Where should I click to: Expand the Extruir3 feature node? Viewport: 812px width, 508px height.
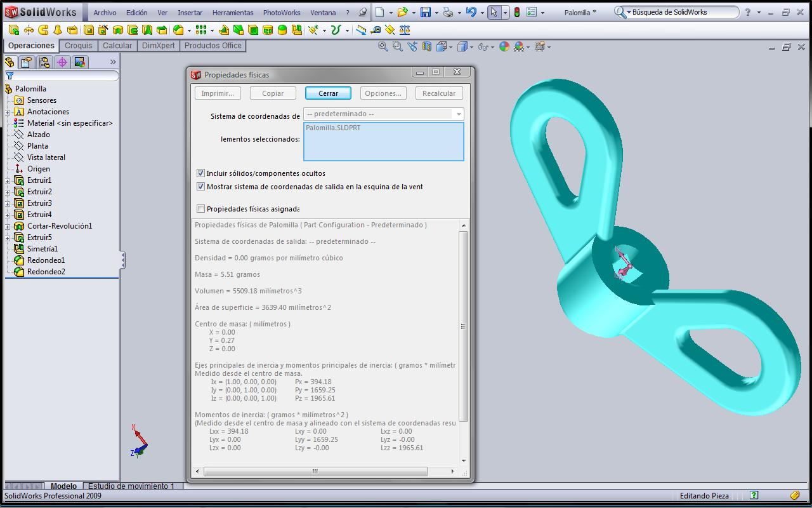(x=8, y=203)
